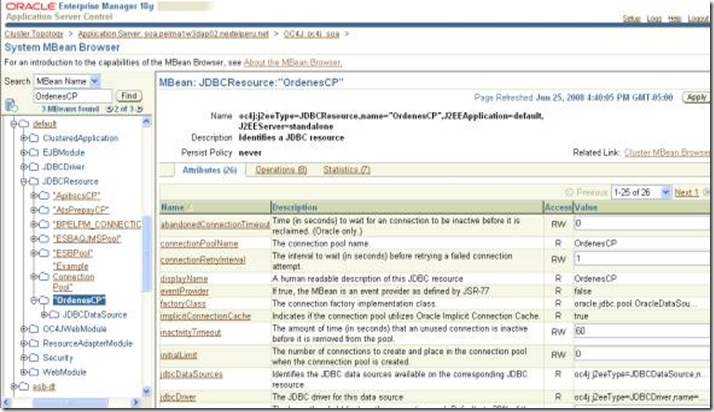Click the esb-dt folder icon

[24, 387]
